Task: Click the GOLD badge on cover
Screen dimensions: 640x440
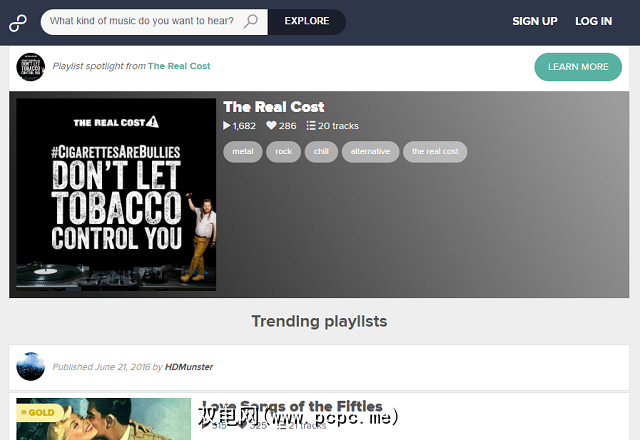Action: [x=40, y=413]
